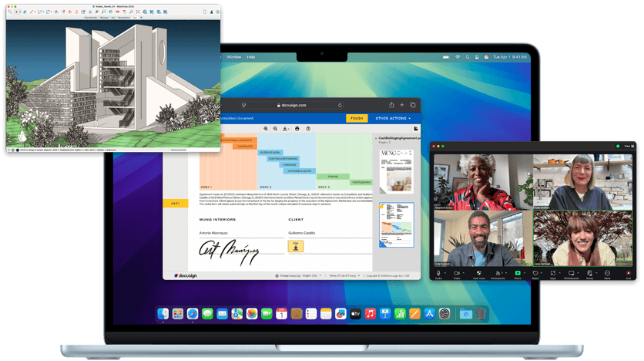Open Pages from the Dock
This screenshot has height=361, width=644.
(x=414, y=314)
